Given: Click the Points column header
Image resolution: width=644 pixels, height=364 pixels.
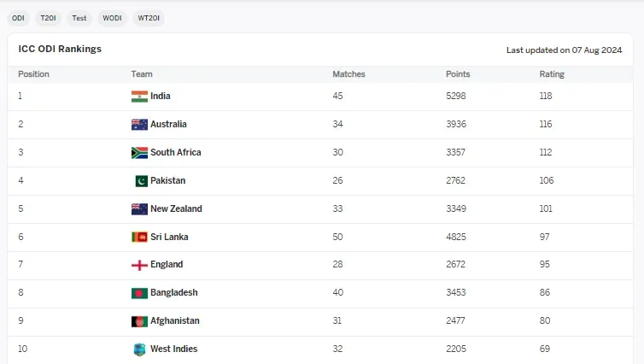Looking at the screenshot, I should point(458,74).
